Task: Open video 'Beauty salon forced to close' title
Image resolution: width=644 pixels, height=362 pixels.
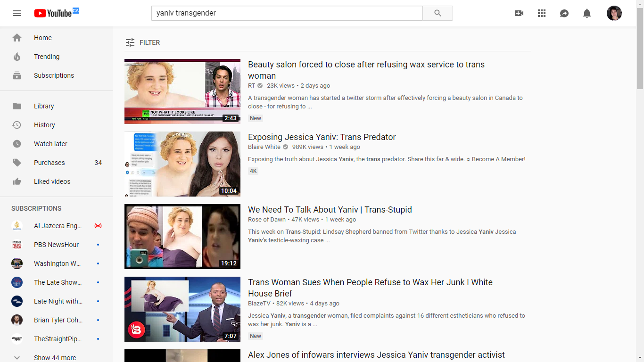Action: [x=366, y=70]
